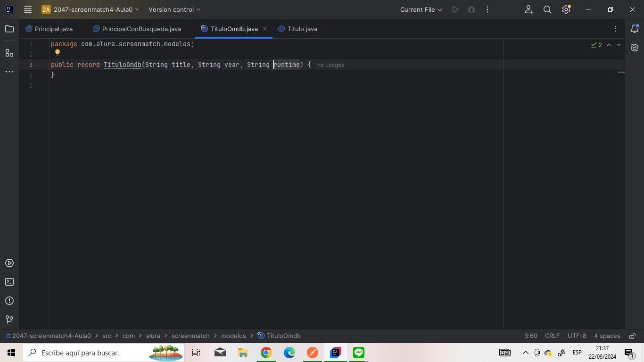Viewport: 644px width, 362px height.
Task: Click the ESP language indicator
Action: coord(577,353)
